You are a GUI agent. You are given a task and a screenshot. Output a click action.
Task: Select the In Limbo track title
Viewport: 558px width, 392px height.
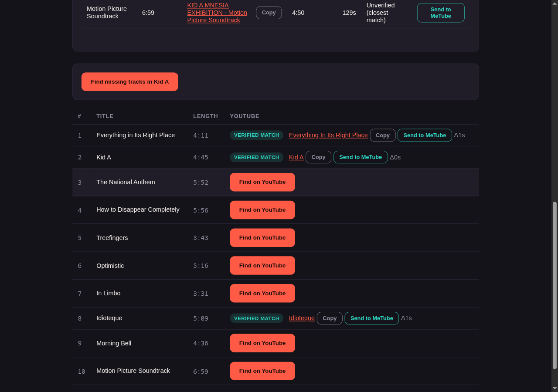pos(109,293)
